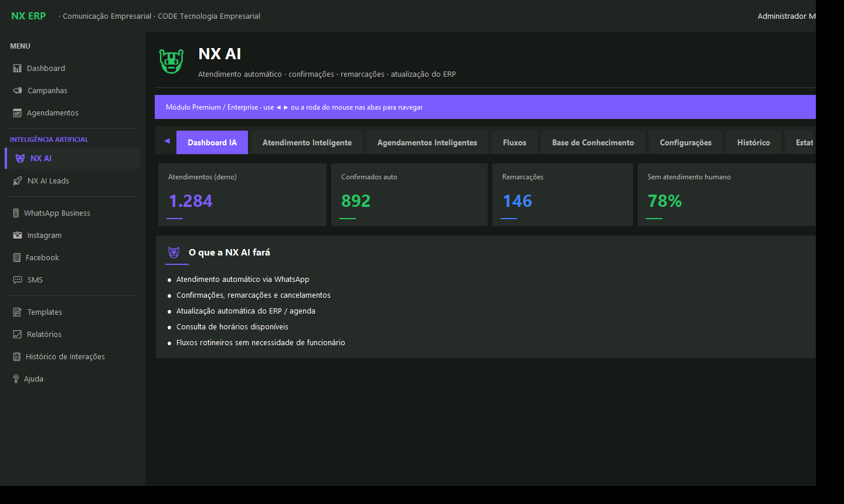The image size is (844, 504).
Task: Click 'Atualização automática do ERP / agenda' bullet
Action: point(246,311)
